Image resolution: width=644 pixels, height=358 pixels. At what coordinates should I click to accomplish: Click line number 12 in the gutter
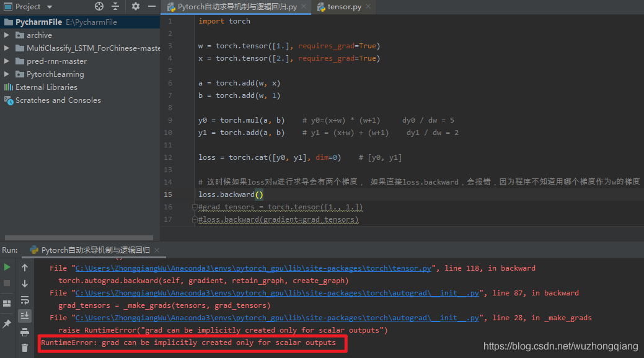168,157
